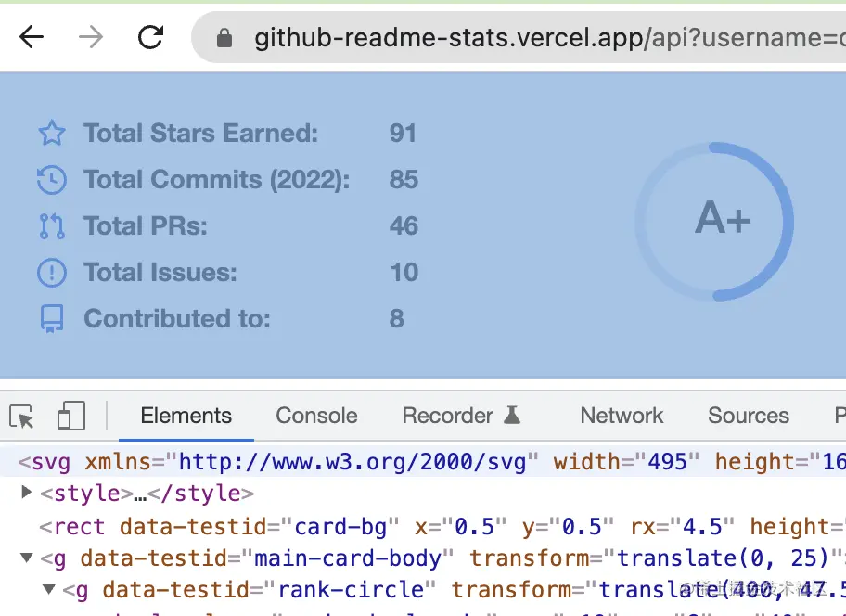846x616 pixels.
Task: Click the Total PRs pull request icon
Action: [52, 226]
